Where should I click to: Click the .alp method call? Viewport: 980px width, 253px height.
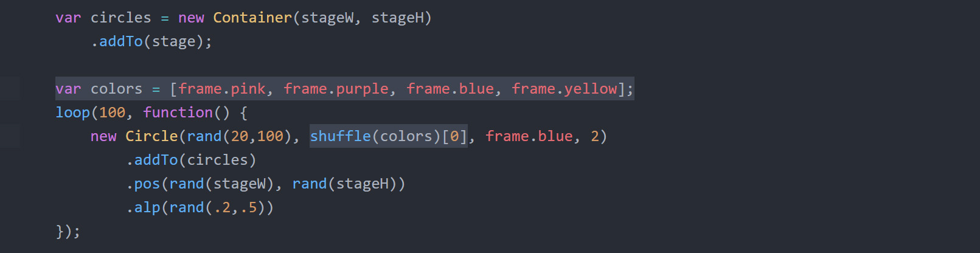pos(143,207)
